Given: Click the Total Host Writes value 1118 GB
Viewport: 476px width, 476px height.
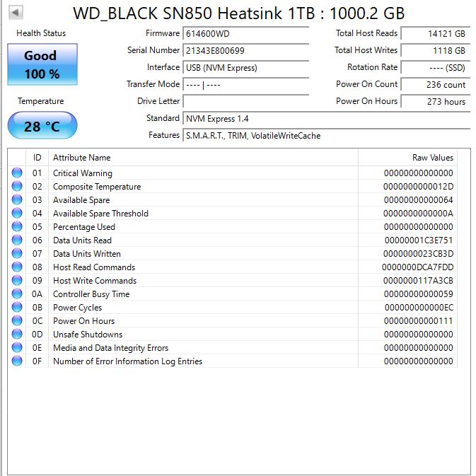Looking at the screenshot, I should [436, 50].
